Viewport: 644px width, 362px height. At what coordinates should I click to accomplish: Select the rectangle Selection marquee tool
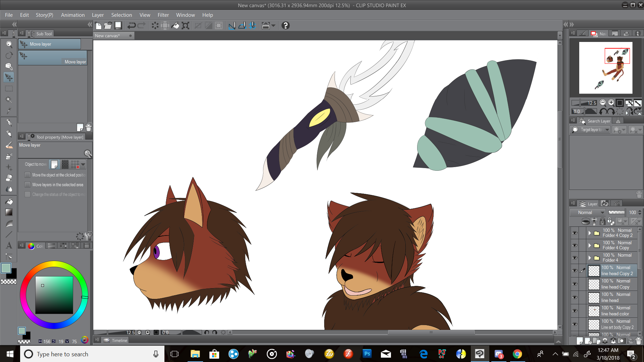pos(9,89)
